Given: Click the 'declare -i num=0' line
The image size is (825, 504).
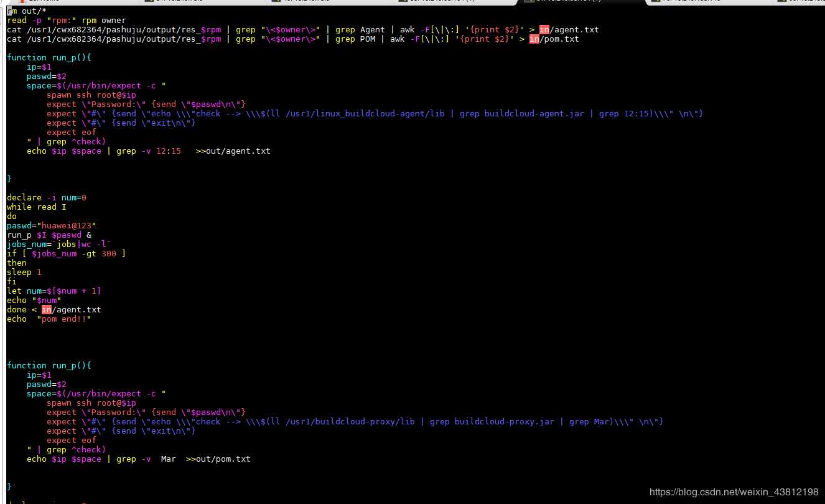Looking at the screenshot, I should [x=47, y=197].
